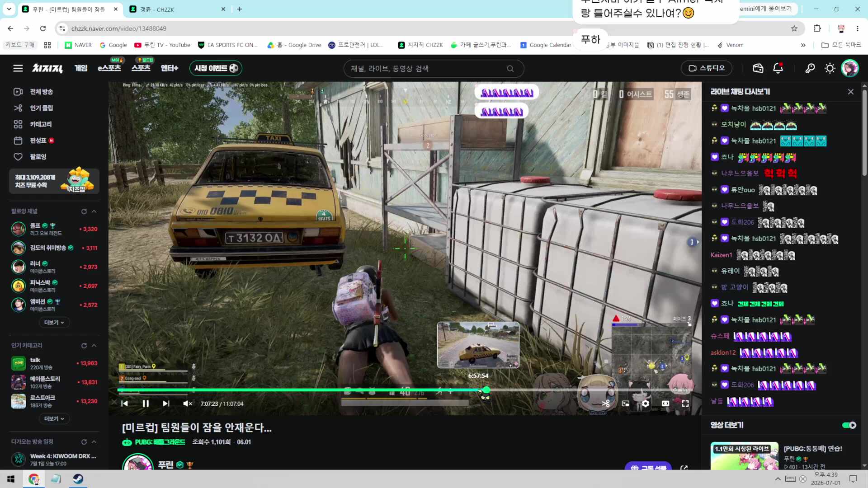Pause the video playback

146,404
